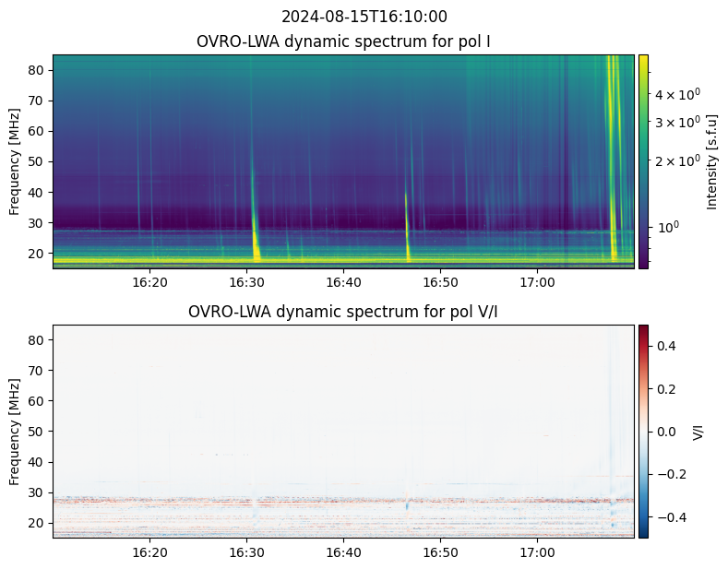Click the 2024-08-15T16:10:00 figure title
Screen dimensions: 728x569
364,17
